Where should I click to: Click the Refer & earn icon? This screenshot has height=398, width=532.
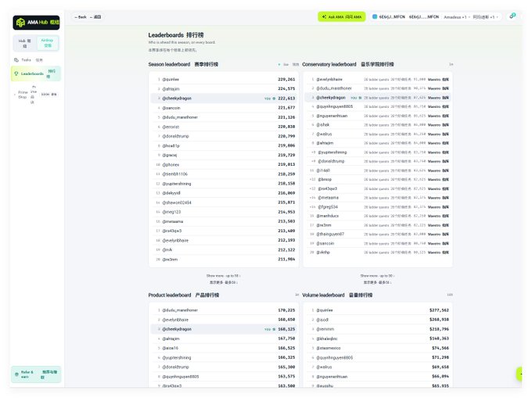point(16,375)
